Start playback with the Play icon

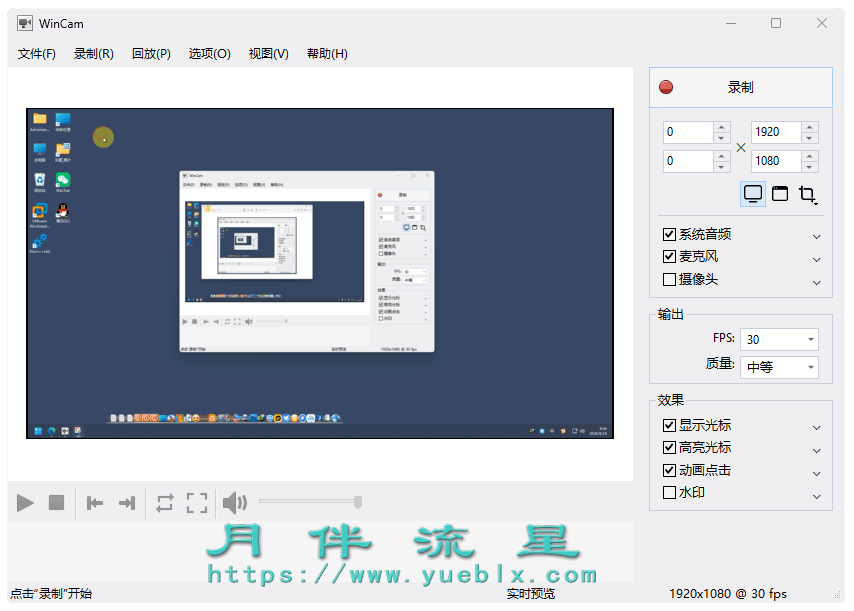[25, 503]
